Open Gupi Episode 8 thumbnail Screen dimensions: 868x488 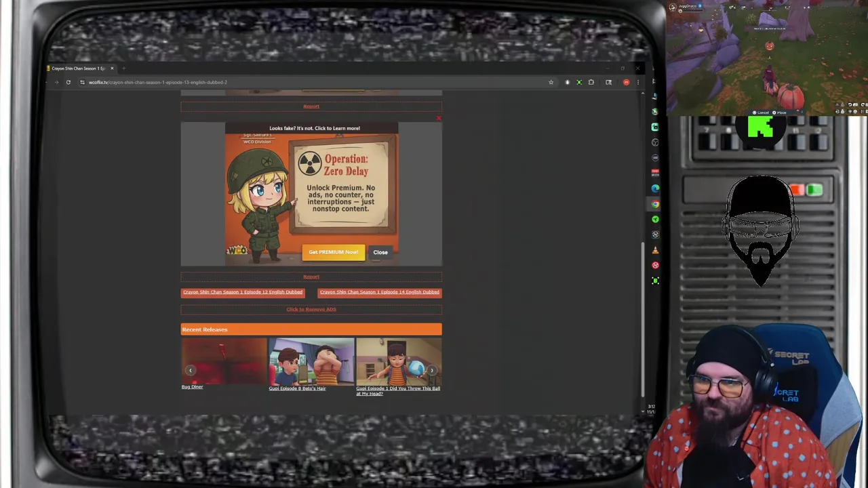point(311,361)
